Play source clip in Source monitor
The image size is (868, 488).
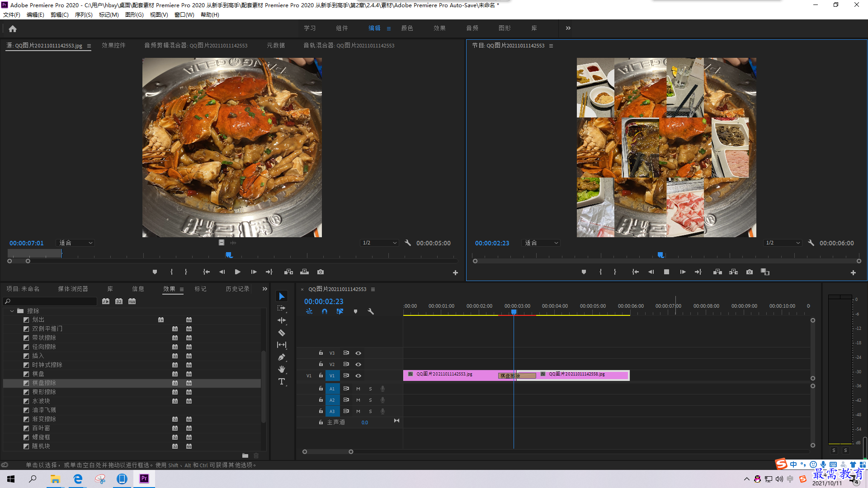pos(237,272)
